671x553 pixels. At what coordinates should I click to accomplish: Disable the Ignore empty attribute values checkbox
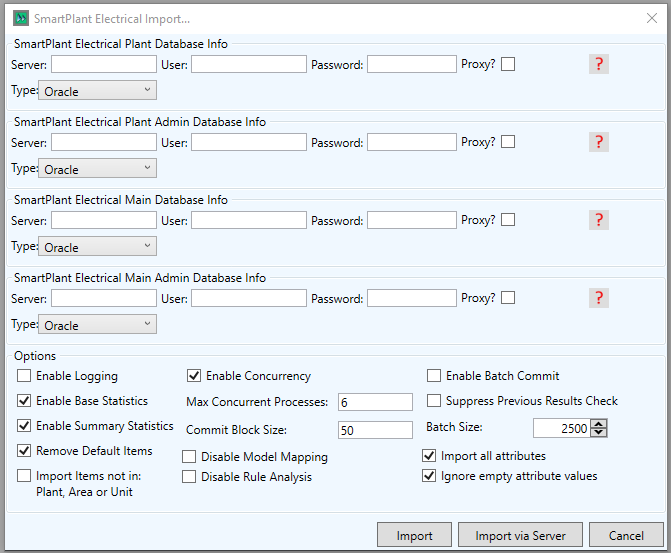429,476
